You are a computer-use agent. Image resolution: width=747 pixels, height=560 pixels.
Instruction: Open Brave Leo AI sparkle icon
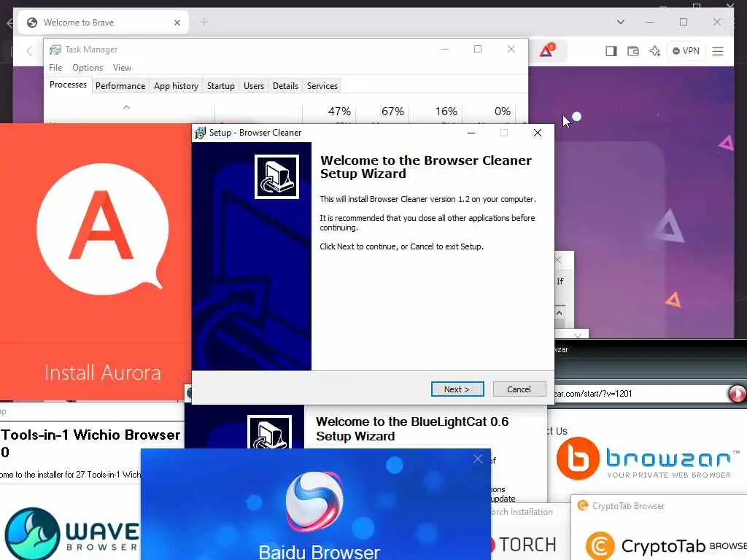tap(655, 51)
